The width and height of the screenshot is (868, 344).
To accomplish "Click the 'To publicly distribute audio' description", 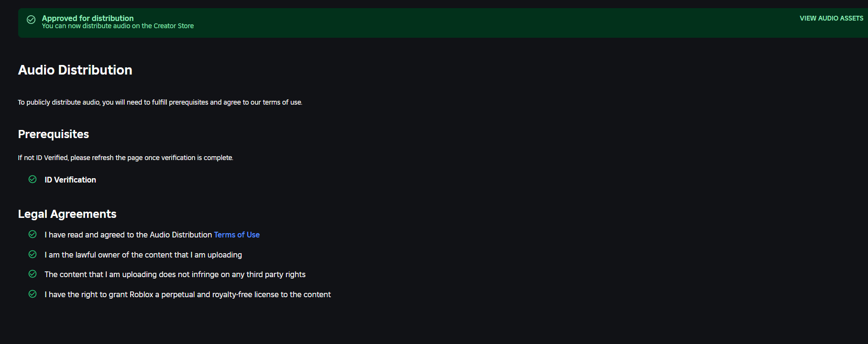I will click(160, 102).
